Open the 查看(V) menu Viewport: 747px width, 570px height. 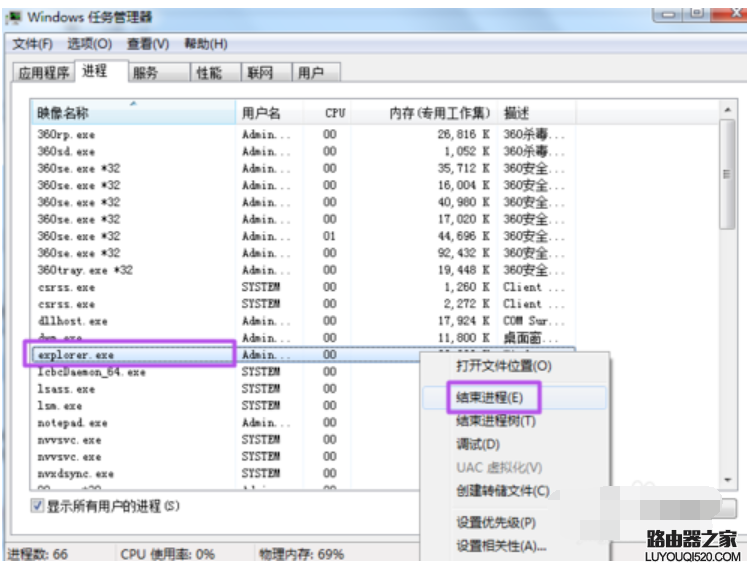pos(148,44)
